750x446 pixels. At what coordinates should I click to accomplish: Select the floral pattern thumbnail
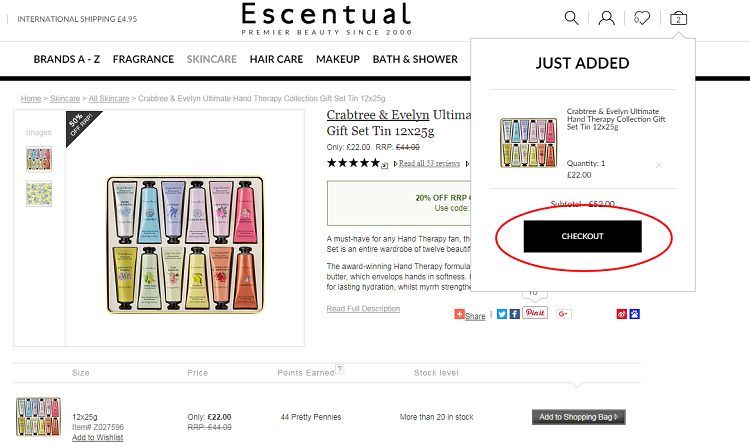[39, 194]
